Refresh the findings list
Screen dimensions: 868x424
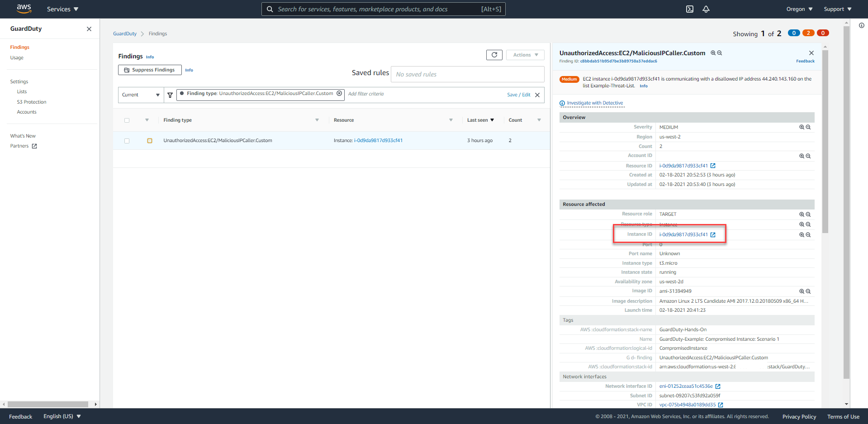tap(494, 55)
